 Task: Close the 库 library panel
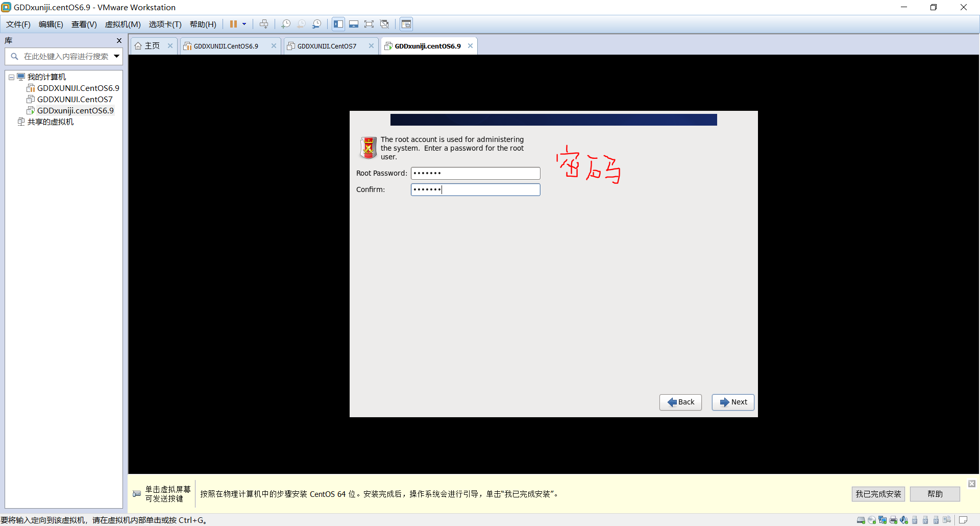(119, 40)
